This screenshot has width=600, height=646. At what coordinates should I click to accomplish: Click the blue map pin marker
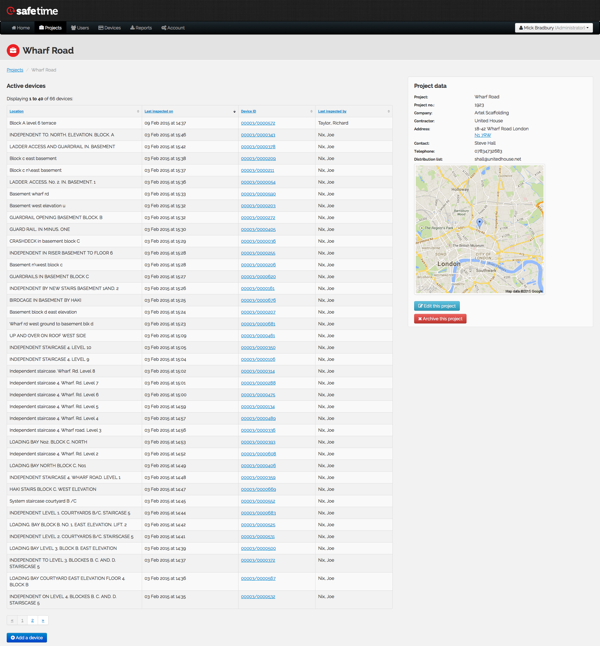(x=480, y=222)
